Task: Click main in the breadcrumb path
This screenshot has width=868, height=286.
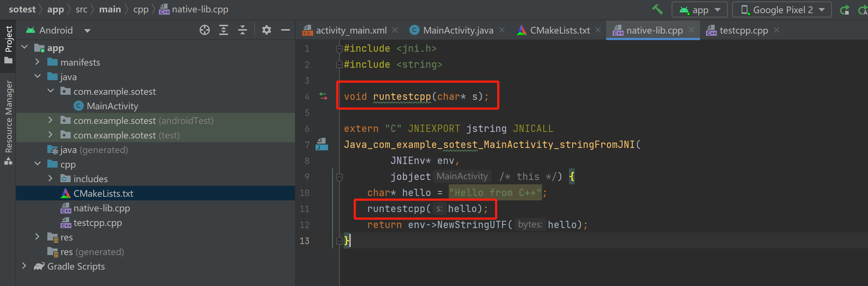Action: tap(110, 9)
